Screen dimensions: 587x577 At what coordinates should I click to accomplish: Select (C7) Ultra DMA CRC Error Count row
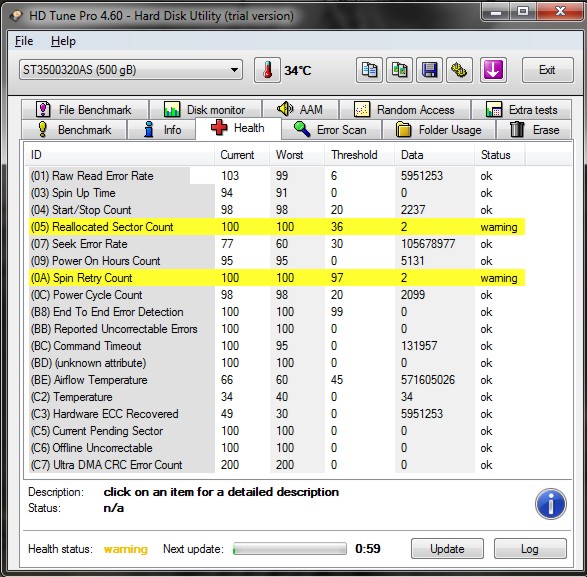pyautogui.click(x=277, y=465)
